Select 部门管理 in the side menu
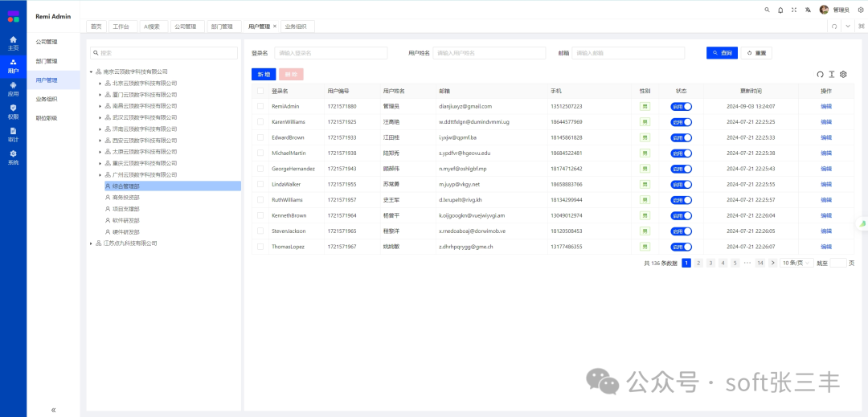 coord(47,61)
